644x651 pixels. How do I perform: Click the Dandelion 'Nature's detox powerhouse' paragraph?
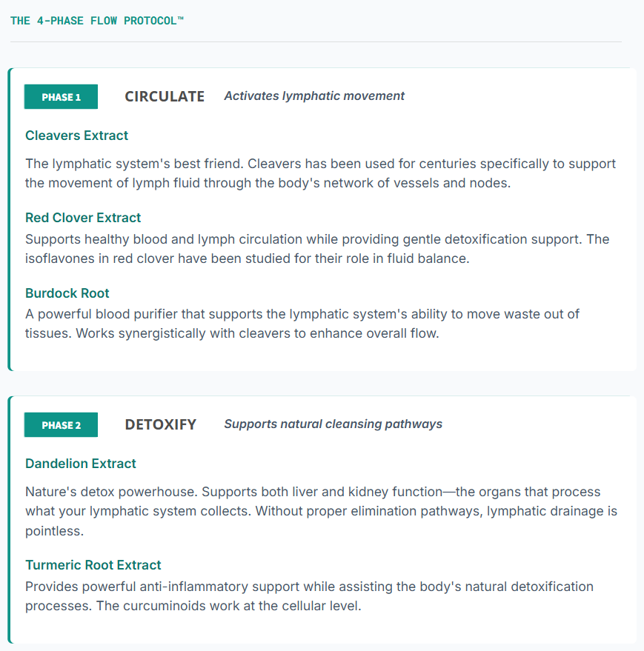pos(320,511)
